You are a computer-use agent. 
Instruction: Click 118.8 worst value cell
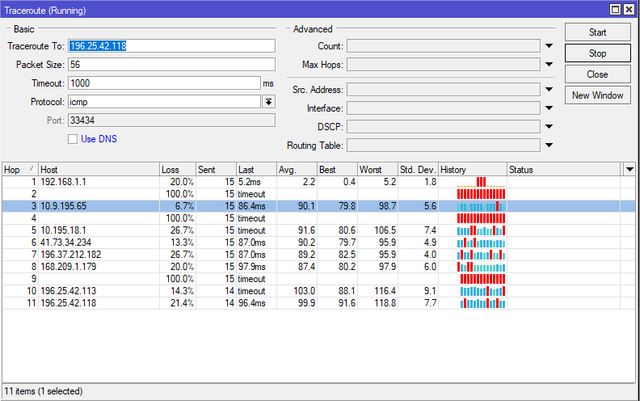point(377,303)
